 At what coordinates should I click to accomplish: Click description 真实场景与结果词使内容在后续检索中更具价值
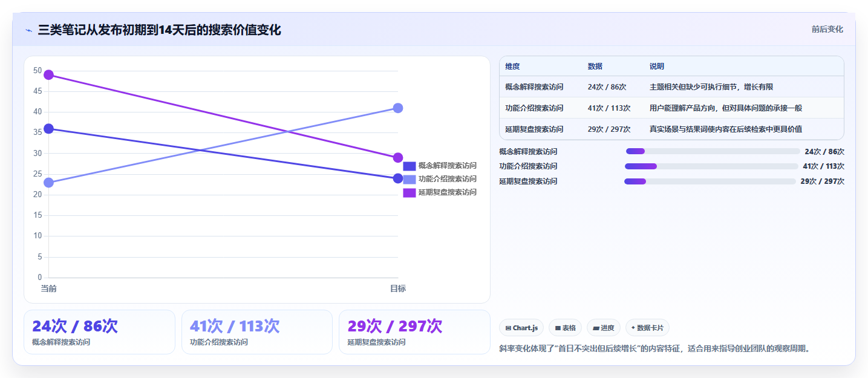(x=726, y=129)
